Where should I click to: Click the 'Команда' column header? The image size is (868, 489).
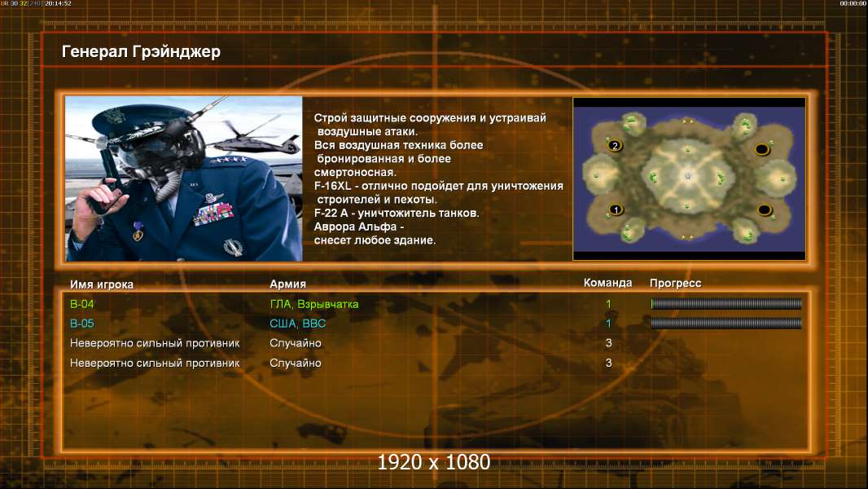click(607, 283)
